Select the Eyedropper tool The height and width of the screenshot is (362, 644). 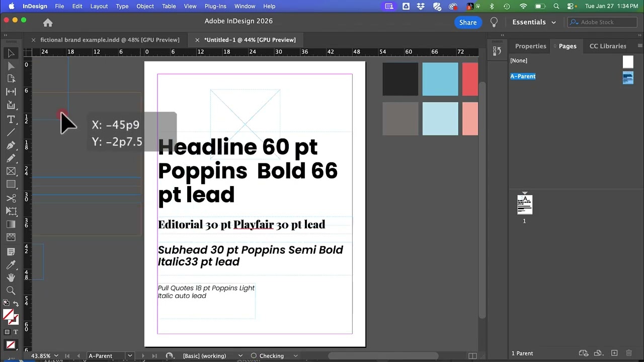tap(11, 264)
